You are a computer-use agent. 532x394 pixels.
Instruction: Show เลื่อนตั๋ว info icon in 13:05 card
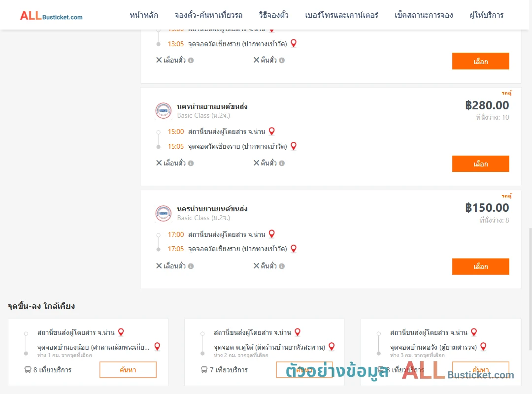click(x=191, y=61)
